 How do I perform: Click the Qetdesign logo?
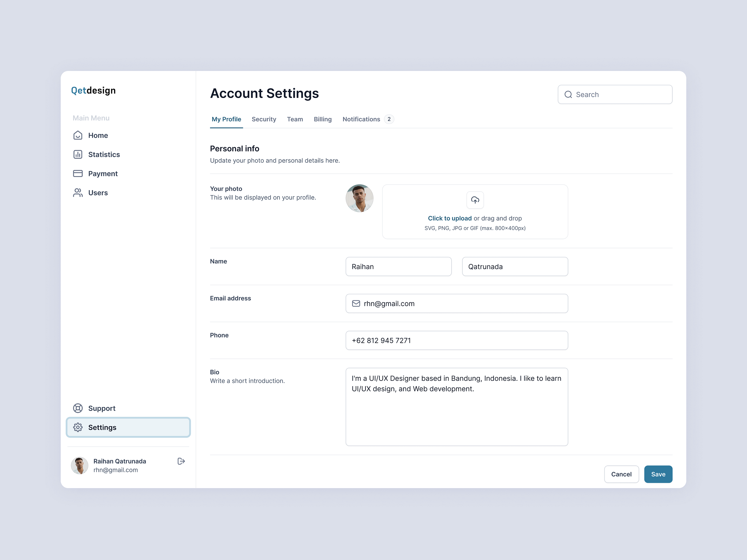point(93,91)
